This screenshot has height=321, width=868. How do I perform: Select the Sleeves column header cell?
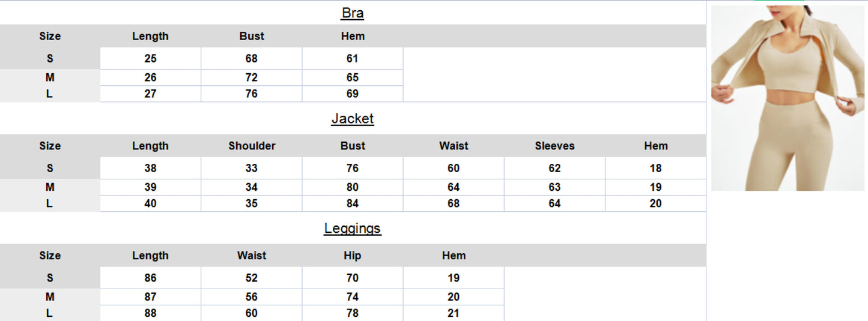coord(554,146)
